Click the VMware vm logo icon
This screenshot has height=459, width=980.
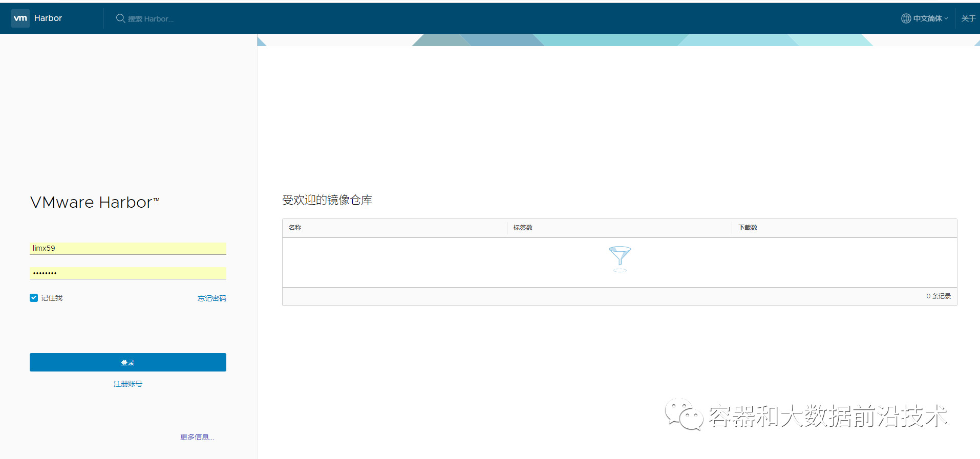click(x=20, y=18)
